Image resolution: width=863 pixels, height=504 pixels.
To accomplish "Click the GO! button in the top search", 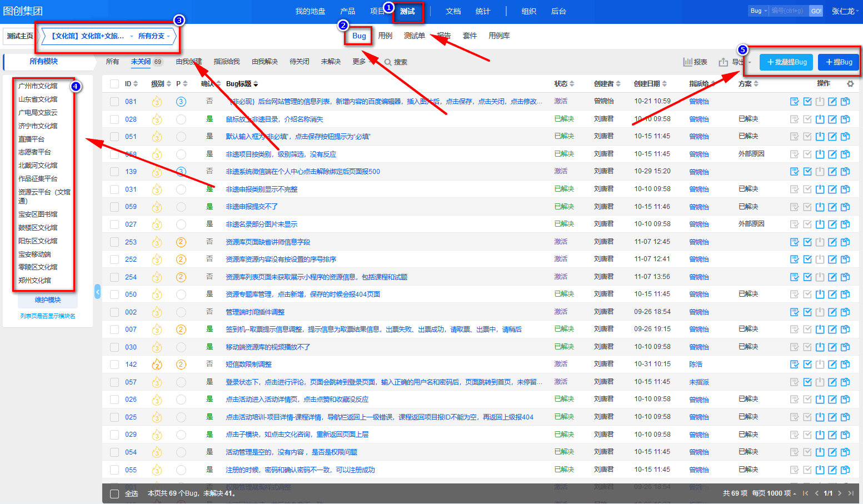I will 816,11.
